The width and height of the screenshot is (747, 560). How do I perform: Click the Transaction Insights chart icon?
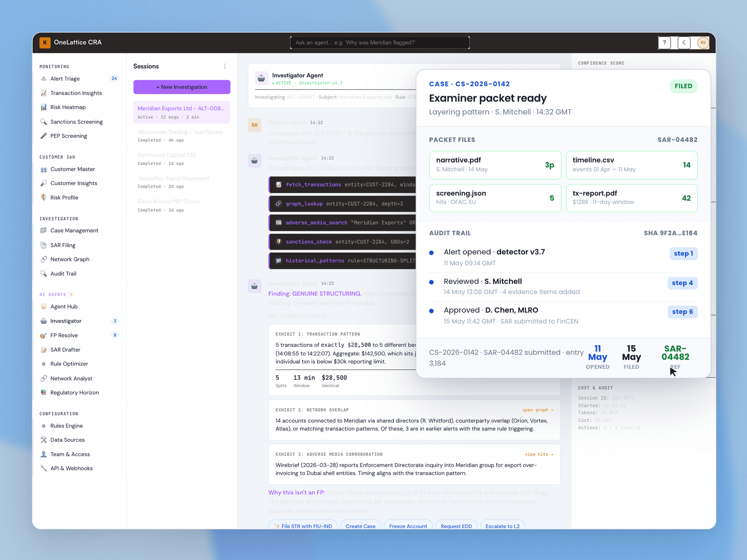point(44,93)
